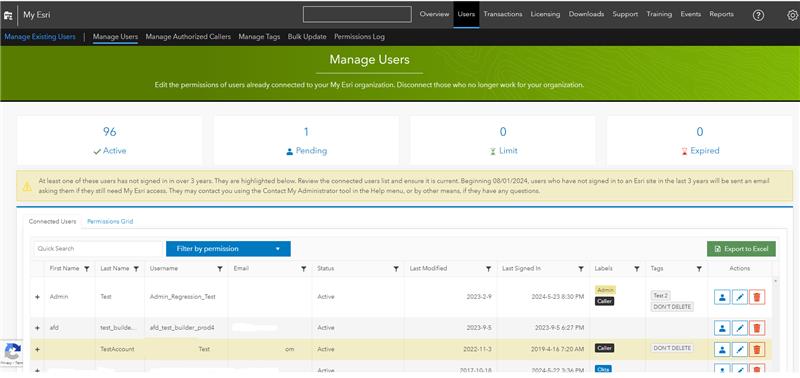The image size is (800, 378).
Task: Click Export to Excel button
Action: tap(741, 249)
